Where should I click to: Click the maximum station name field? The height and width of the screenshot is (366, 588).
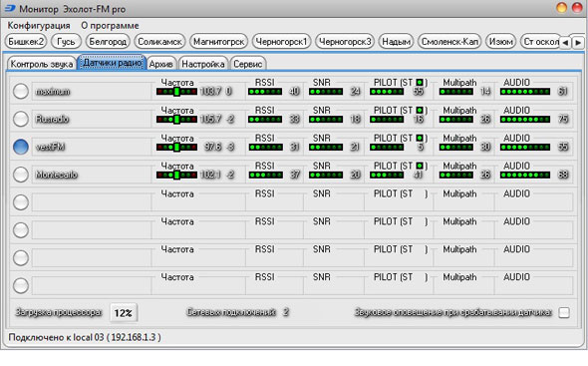(91, 91)
